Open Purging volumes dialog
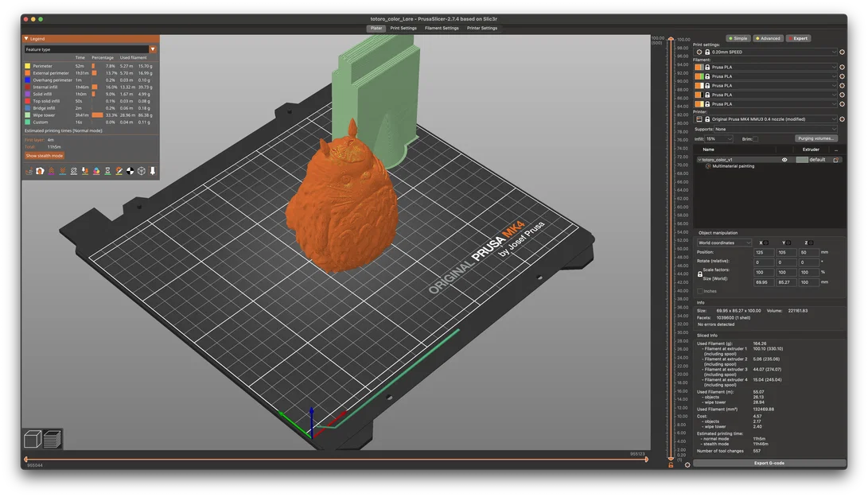This screenshot has width=868, height=497. 816,139
